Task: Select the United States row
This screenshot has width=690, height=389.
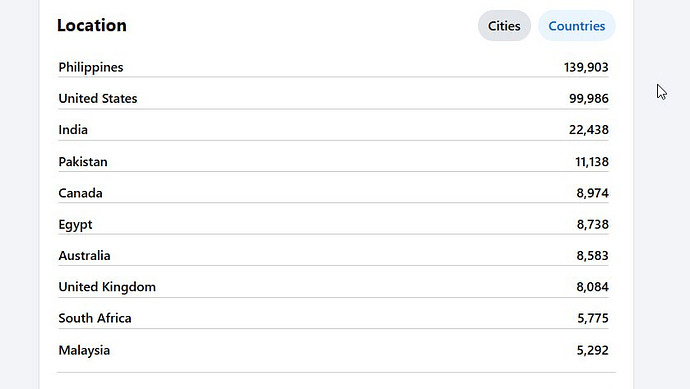Action: pyautogui.click(x=333, y=98)
